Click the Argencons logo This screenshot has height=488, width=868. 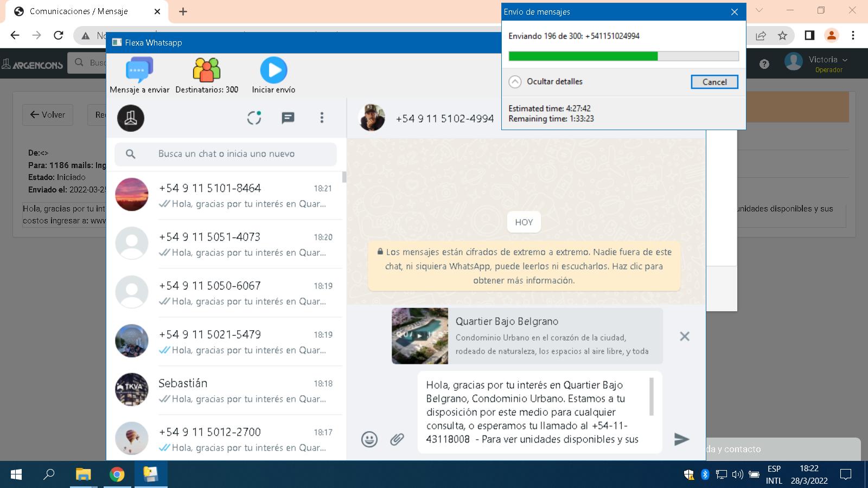(33, 65)
